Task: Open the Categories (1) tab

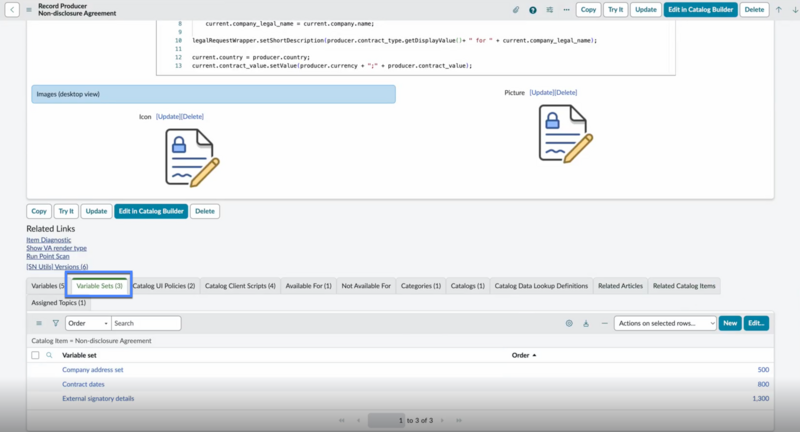Action: pyautogui.click(x=420, y=286)
